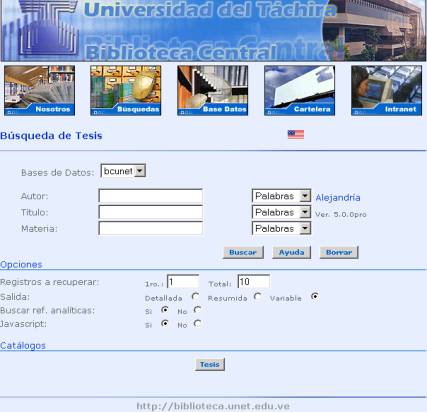
Task: Open the Base Datos image tile
Action: tap(213, 90)
